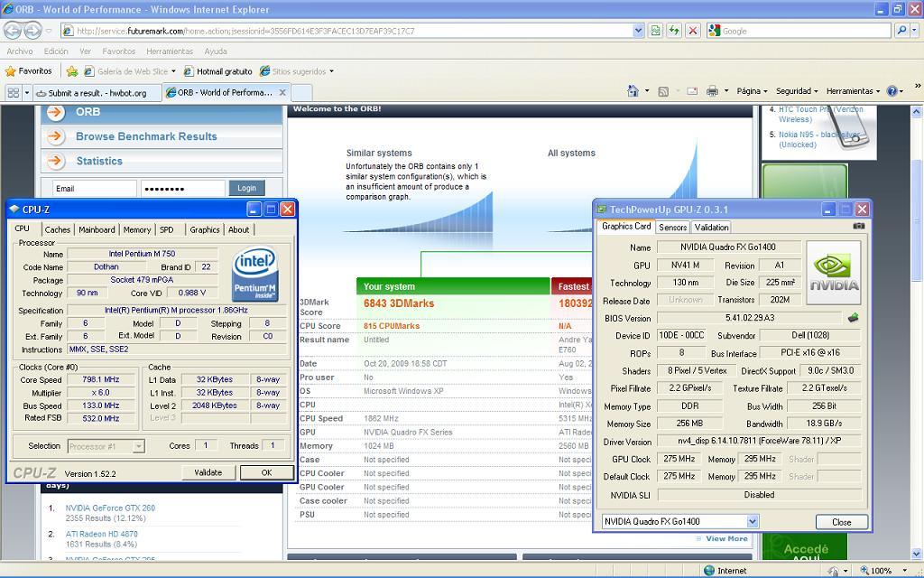Click the Google search magnifier icon
The image size is (924, 578).
[x=901, y=31]
